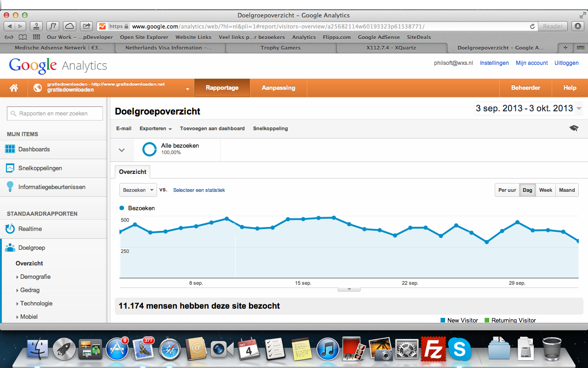Open the date range picker dropdown
Image resolution: width=588 pixels, height=368 pixels.
(x=579, y=109)
